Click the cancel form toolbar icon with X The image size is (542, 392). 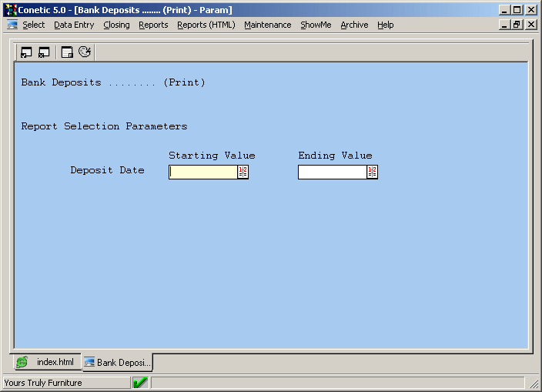44,52
